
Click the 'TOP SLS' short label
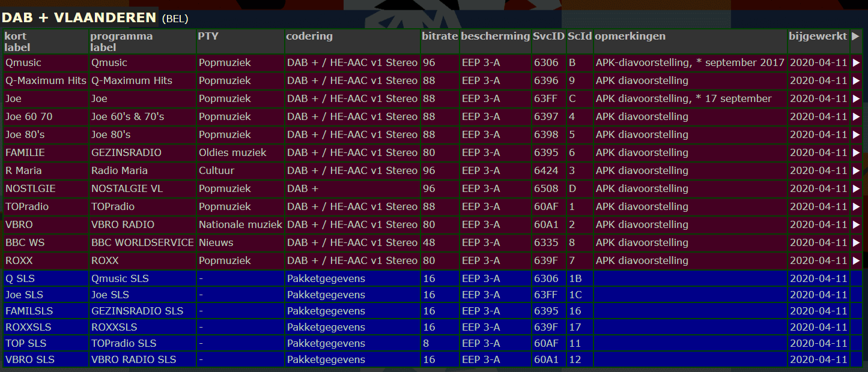click(x=26, y=343)
